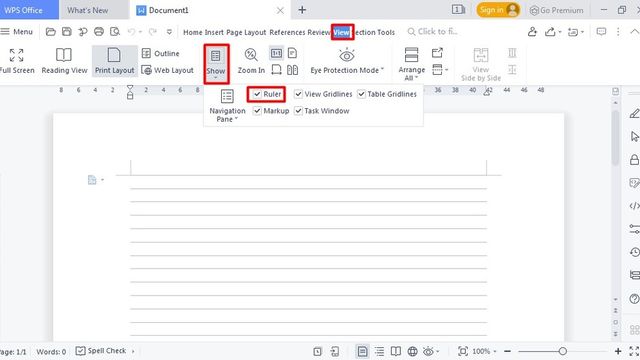
Task: Open Reading View mode
Action: (64, 61)
